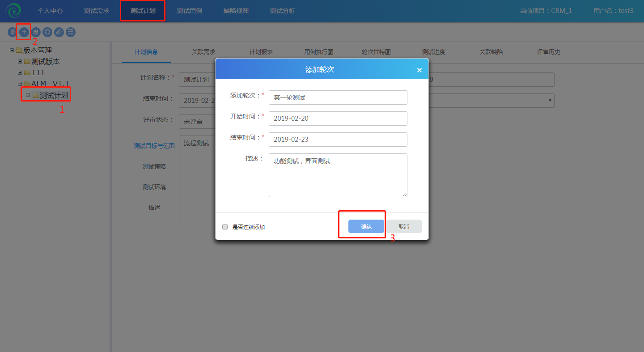Image resolution: width=644 pixels, height=352 pixels.
Task: Click the floppy disk save icon
Action: (x=35, y=32)
